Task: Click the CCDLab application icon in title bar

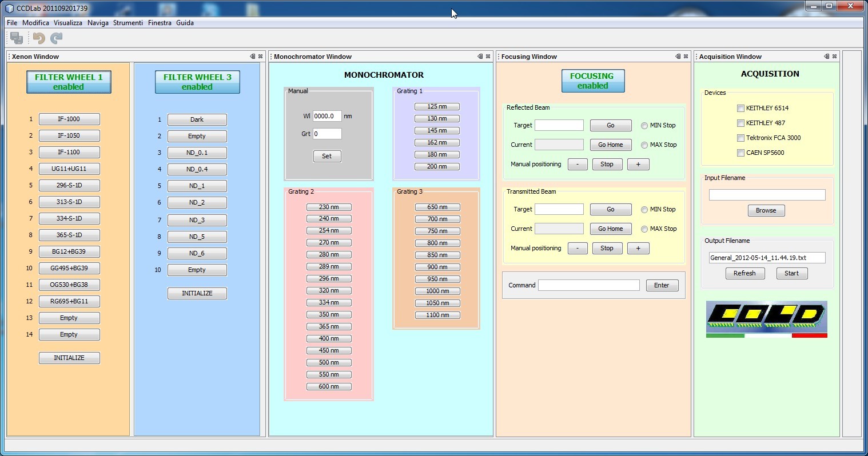Action: [9, 9]
